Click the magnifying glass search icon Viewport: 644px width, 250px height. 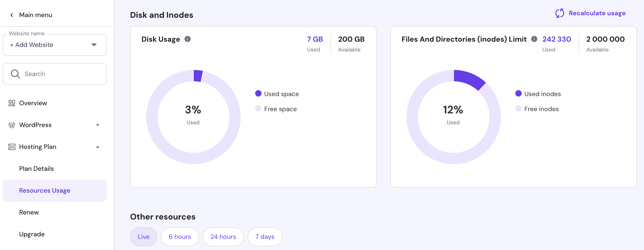point(15,74)
